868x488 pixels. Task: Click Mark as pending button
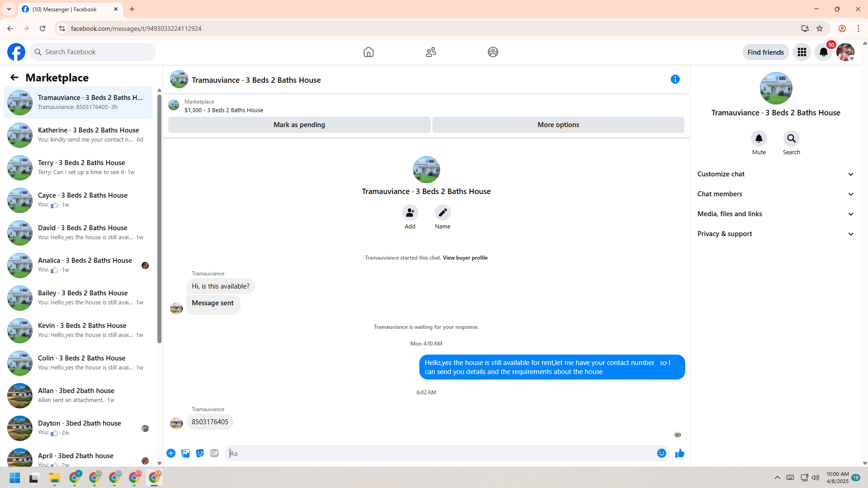(299, 125)
